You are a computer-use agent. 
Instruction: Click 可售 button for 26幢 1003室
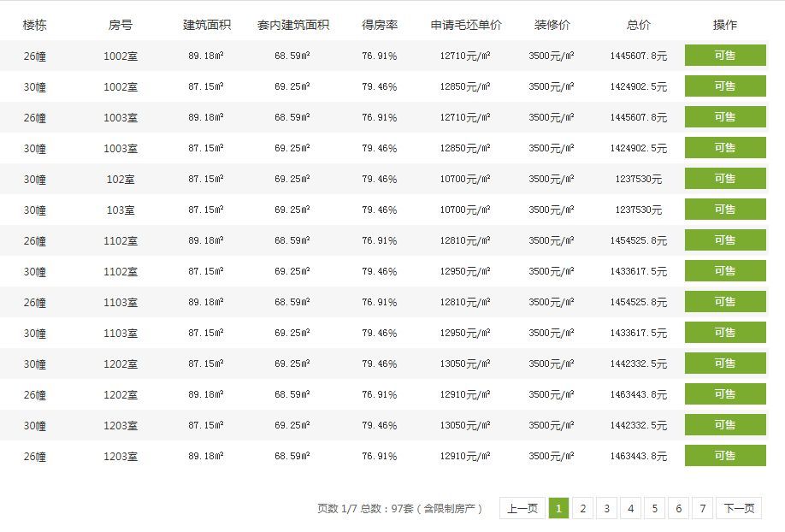click(x=725, y=116)
